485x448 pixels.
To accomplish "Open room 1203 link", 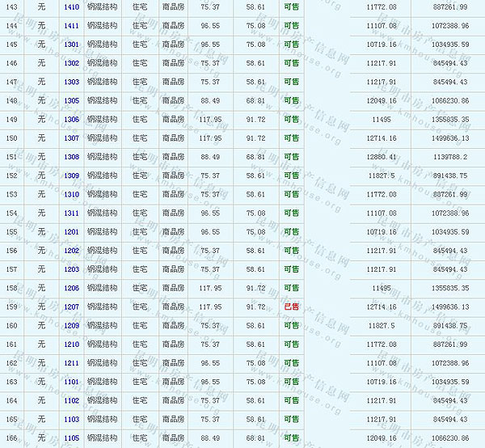I will pyautogui.click(x=71, y=269).
